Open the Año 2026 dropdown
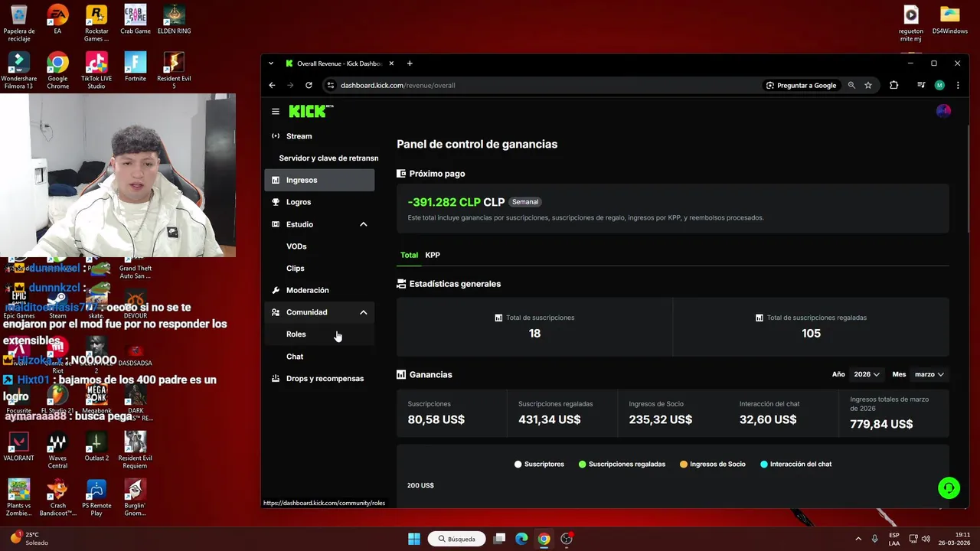 point(867,374)
